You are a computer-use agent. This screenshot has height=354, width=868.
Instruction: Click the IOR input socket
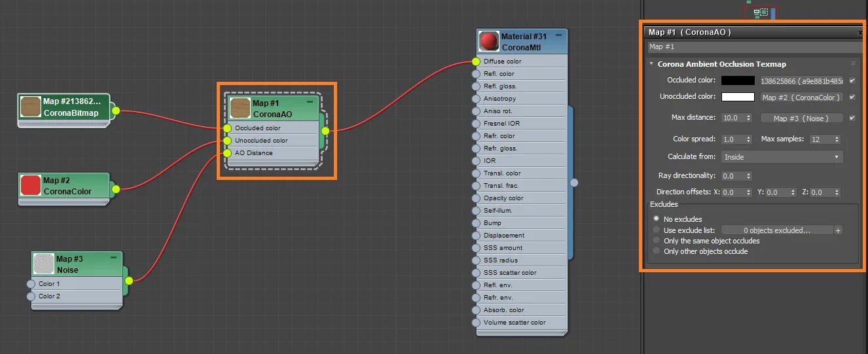(x=476, y=161)
